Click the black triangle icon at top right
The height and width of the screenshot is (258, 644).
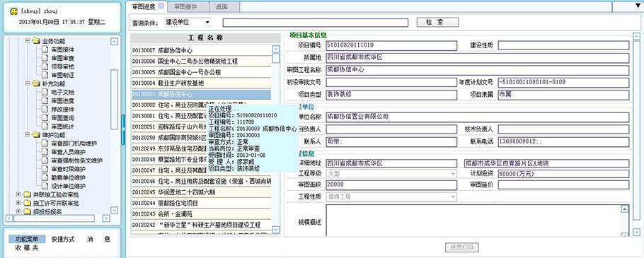coord(638,6)
